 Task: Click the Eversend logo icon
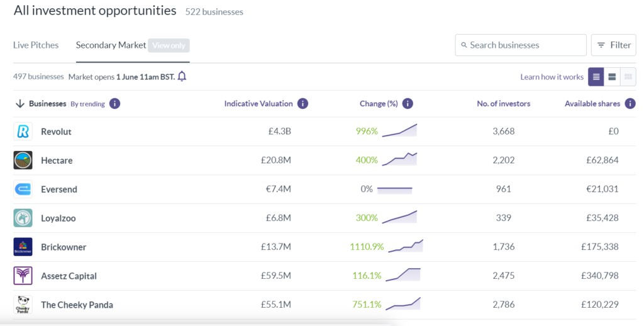tap(23, 189)
